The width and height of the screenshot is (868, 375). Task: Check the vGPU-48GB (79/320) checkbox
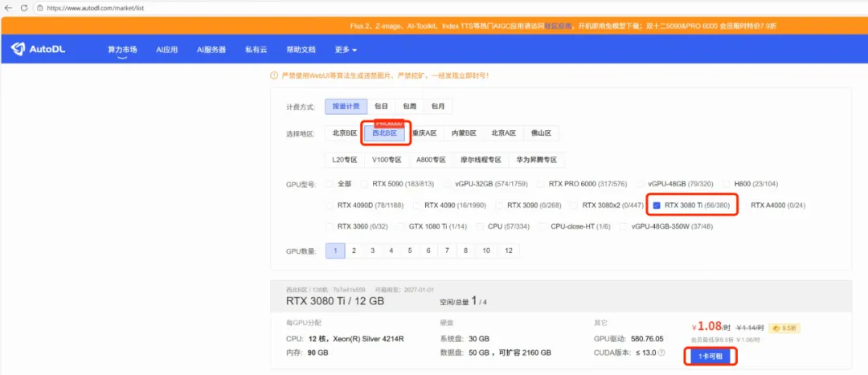click(641, 184)
